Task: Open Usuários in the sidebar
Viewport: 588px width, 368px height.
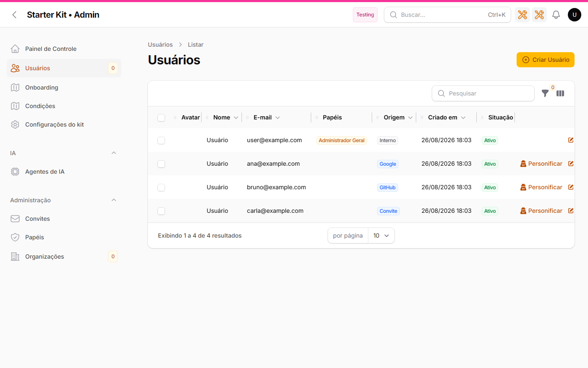Action: click(x=64, y=68)
